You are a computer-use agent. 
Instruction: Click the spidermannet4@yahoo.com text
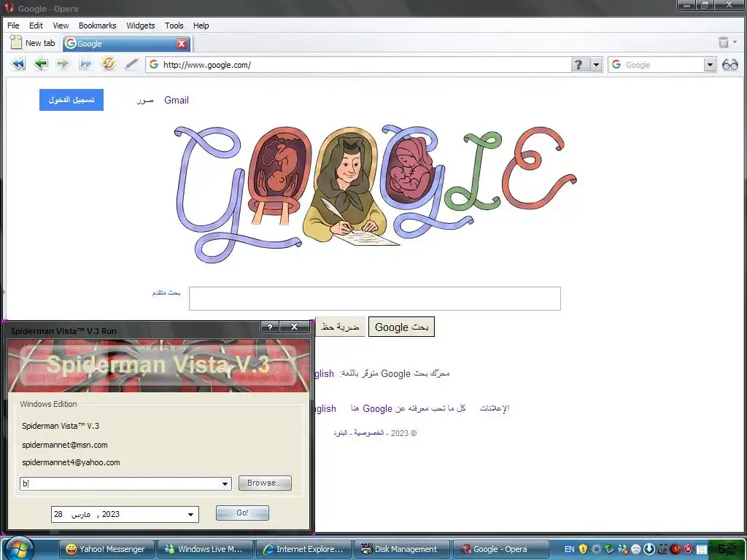coord(71,462)
